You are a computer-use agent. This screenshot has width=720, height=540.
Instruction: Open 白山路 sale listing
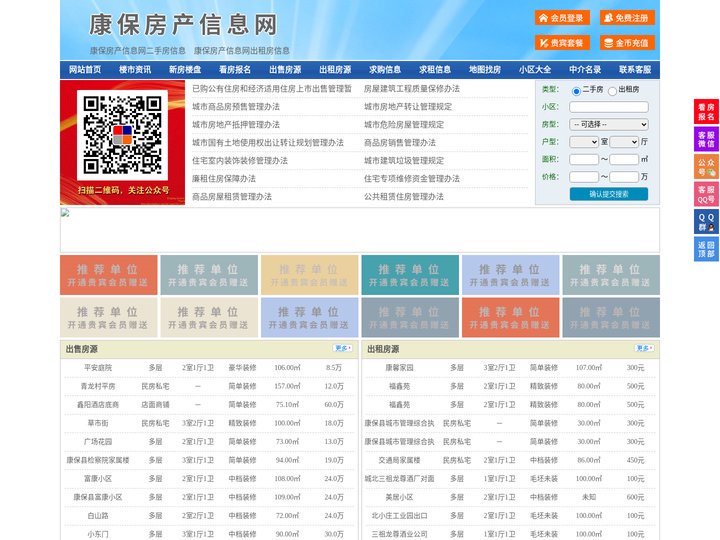point(98,516)
